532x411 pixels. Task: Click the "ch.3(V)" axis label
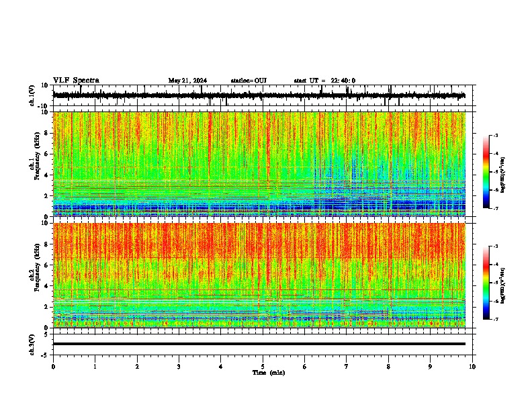(32, 345)
